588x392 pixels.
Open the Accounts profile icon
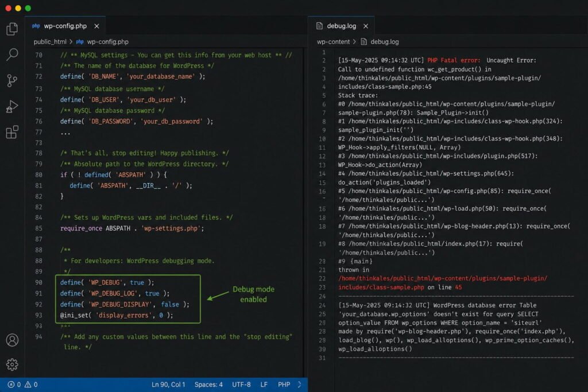coord(12,340)
